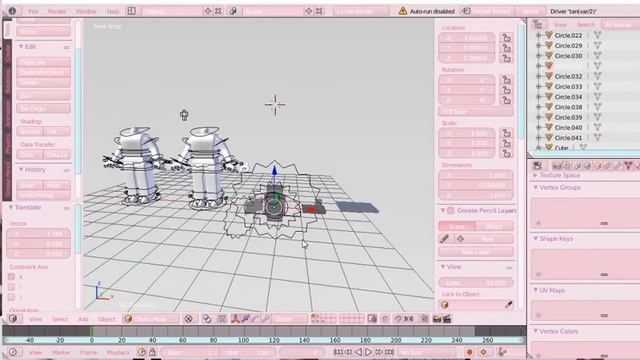Screen dimensions: 640x360
Task: Click the properties region vertical scrollbar
Action: [x=521, y=82]
